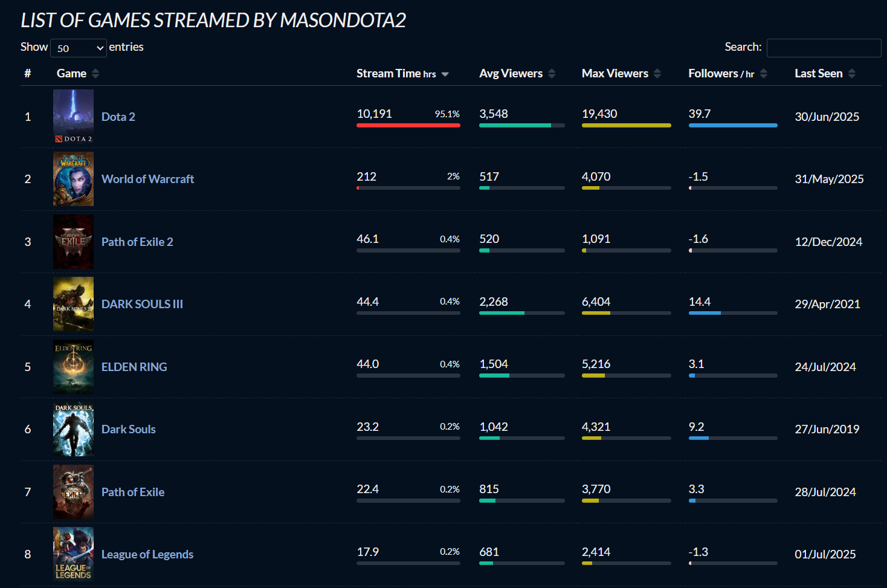Select the followers per hour value 39.7
Viewport: 887px width, 588px height.
[700, 114]
